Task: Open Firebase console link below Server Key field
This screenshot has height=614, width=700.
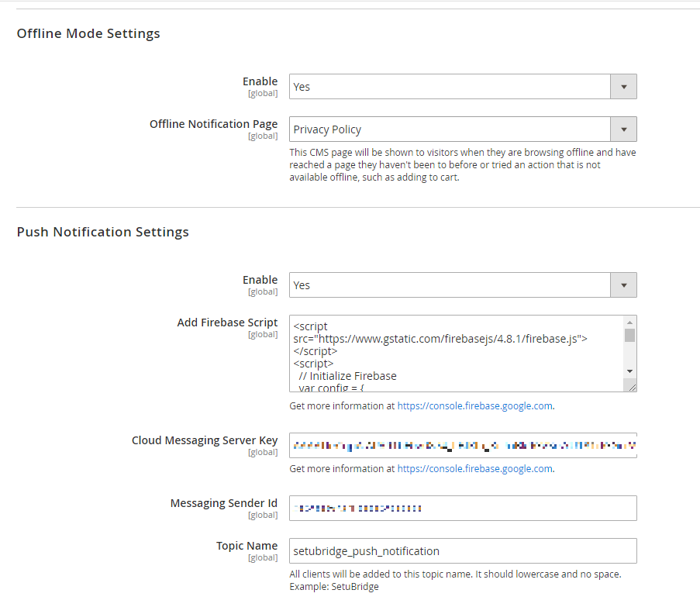Action: pos(474,468)
